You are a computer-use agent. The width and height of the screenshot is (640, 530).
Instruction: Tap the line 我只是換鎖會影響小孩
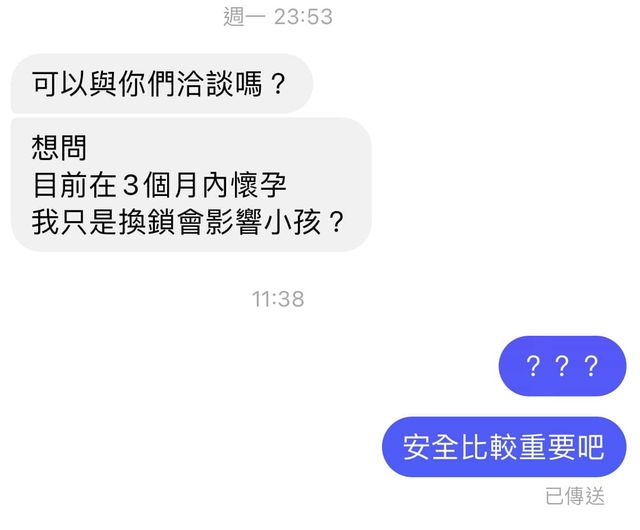(188, 222)
